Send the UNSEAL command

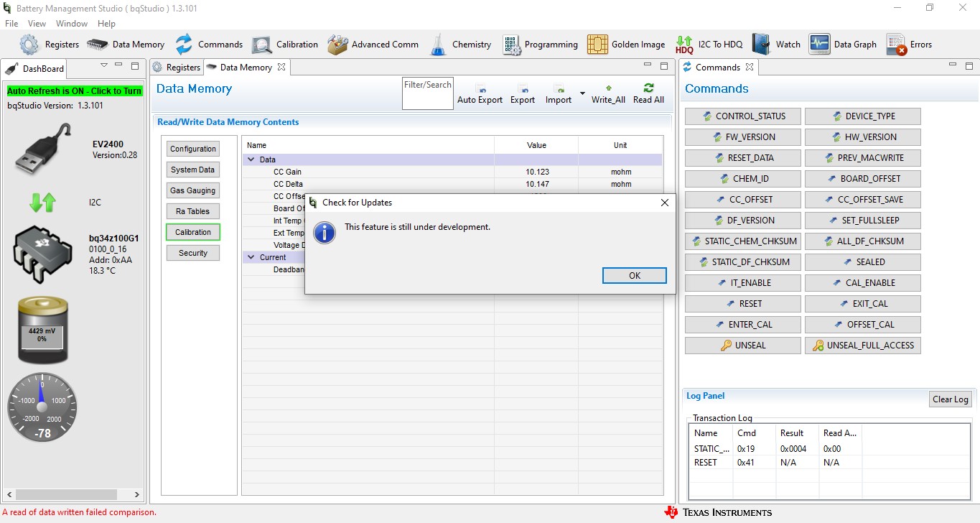coord(743,346)
